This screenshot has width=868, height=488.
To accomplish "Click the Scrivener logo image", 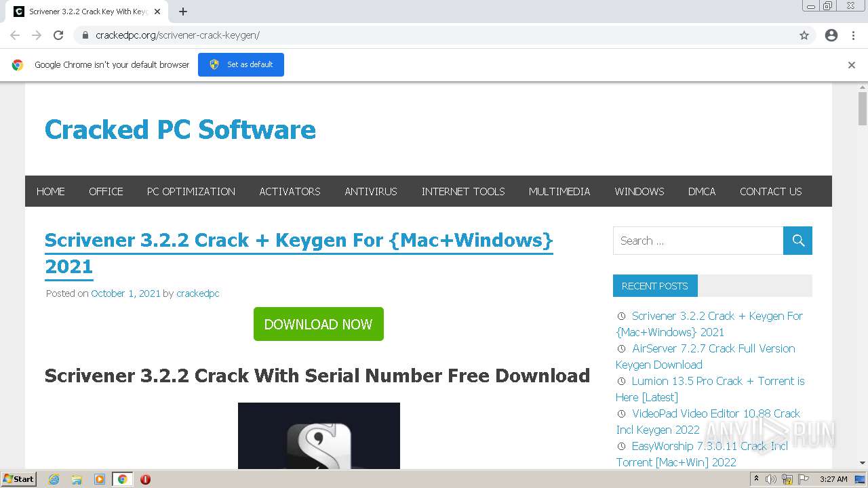I will coord(319,436).
